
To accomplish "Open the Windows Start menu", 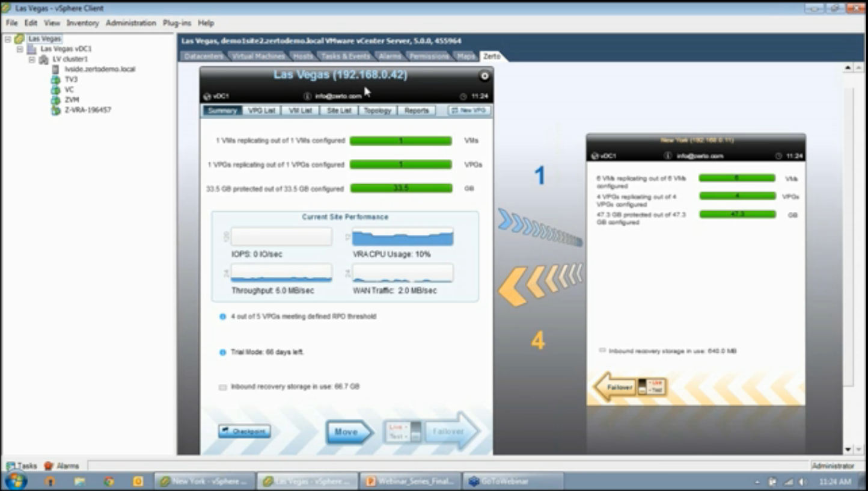I will tap(16, 481).
